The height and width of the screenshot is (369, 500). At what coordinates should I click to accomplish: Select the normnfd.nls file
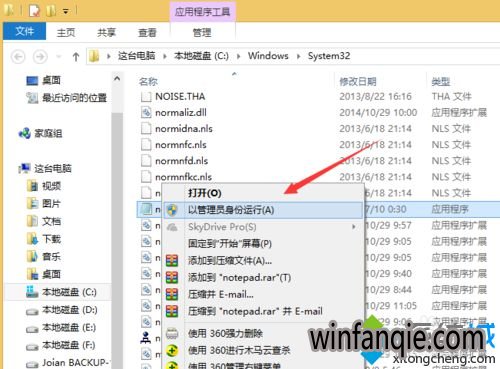pyautogui.click(x=181, y=161)
